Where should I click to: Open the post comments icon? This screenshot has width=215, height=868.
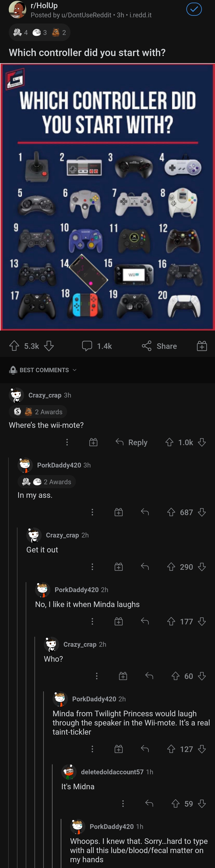(87, 346)
